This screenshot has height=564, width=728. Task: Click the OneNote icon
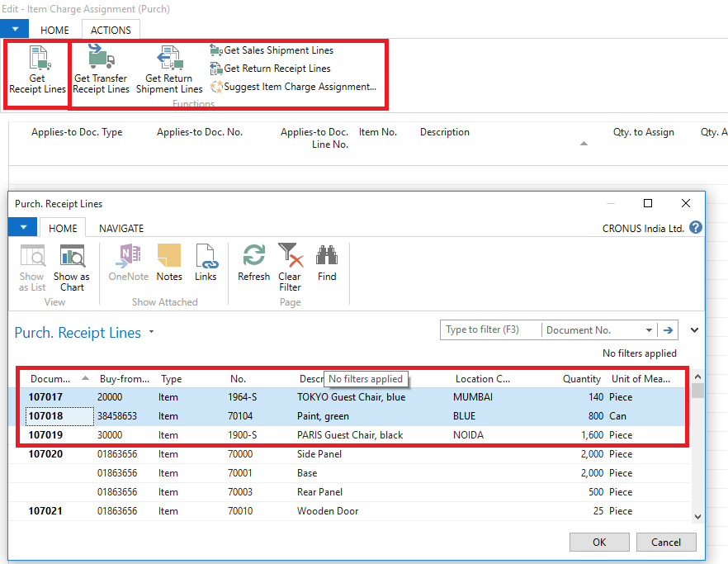pyautogui.click(x=129, y=255)
